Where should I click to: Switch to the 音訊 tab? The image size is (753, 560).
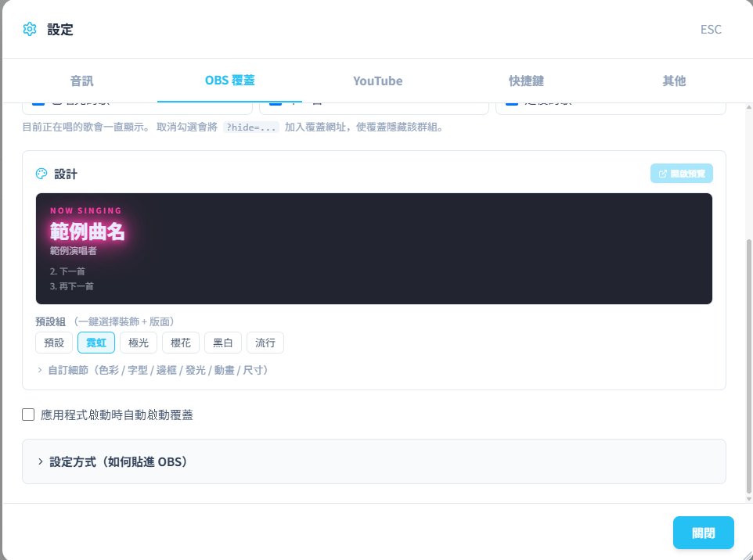(x=81, y=81)
